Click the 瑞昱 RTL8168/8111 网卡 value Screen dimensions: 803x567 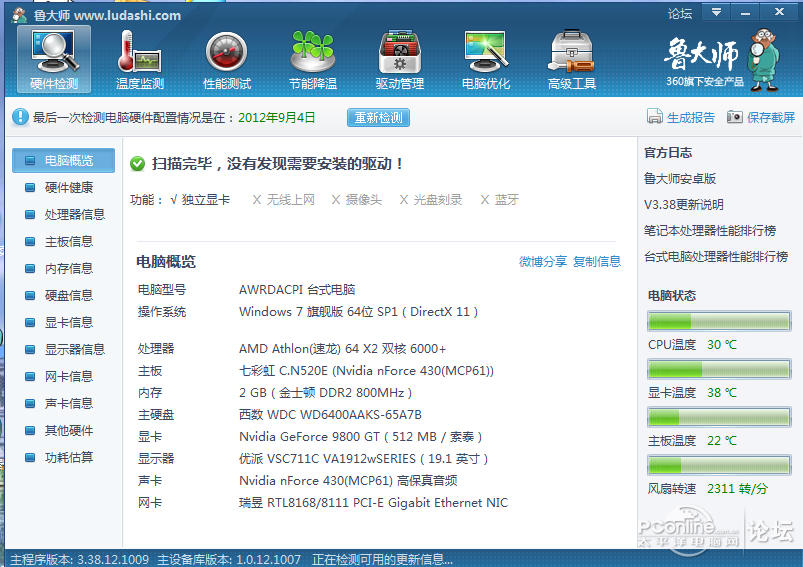pyautogui.click(x=373, y=503)
